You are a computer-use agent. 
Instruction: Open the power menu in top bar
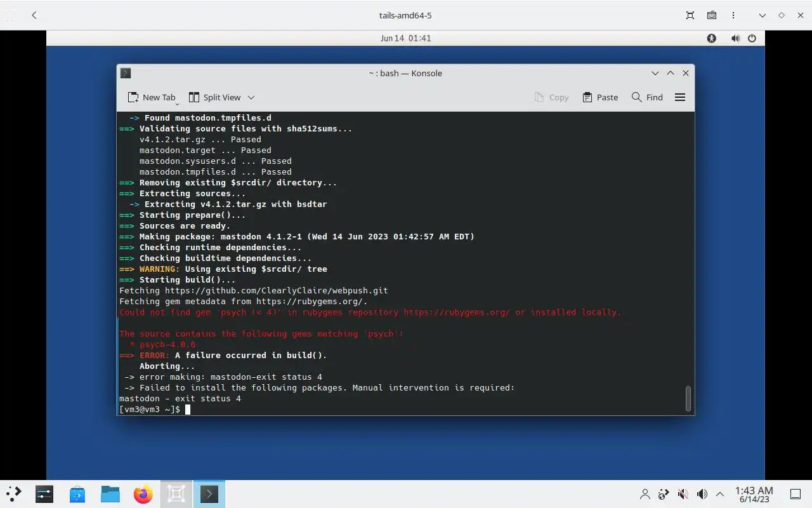coord(752,38)
